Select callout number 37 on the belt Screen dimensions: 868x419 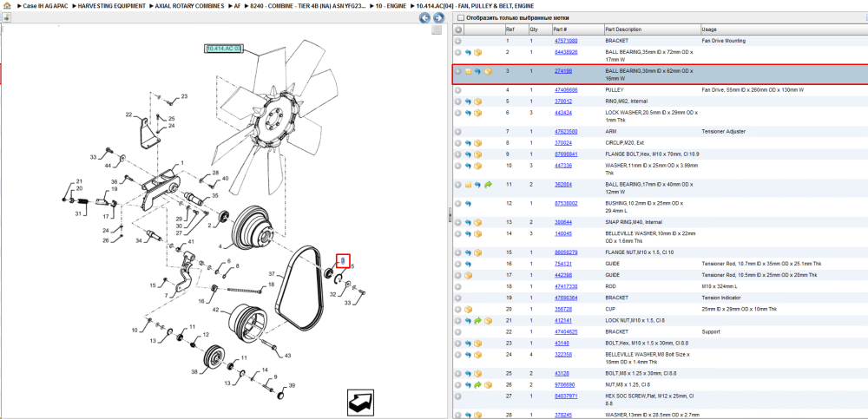pyautogui.click(x=272, y=274)
